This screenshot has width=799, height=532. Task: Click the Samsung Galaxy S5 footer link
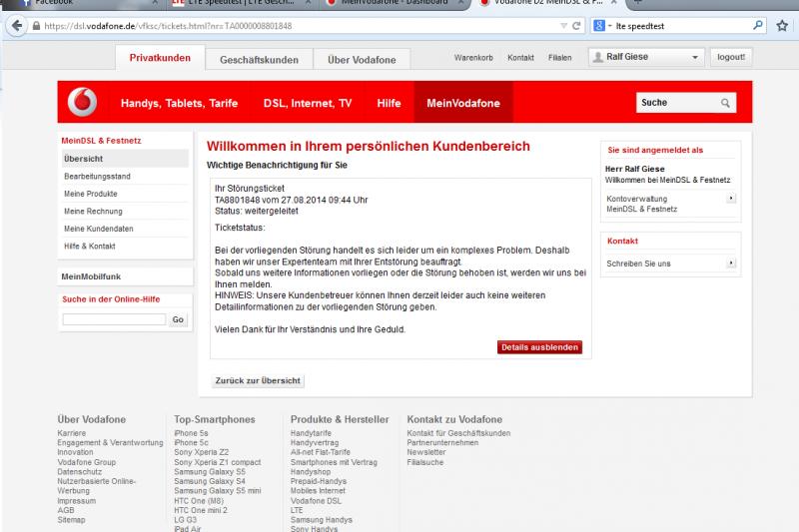tap(210, 471)
